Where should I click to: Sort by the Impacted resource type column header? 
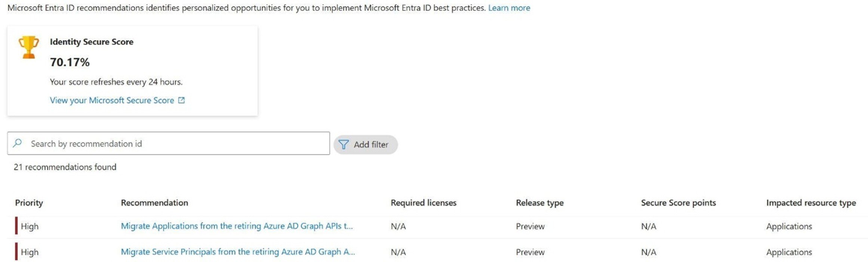[811, 203]
